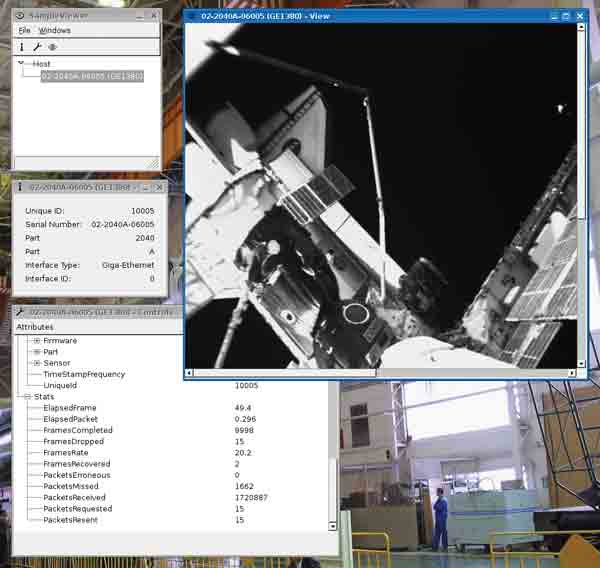This screenshot has width=600, height=568.
Task: Click the wrench controls icon in toolbar
Action: click(37, 47)
